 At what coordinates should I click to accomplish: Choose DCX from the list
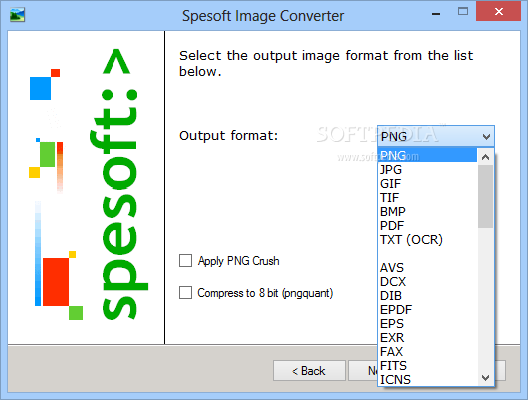[428, 281]
